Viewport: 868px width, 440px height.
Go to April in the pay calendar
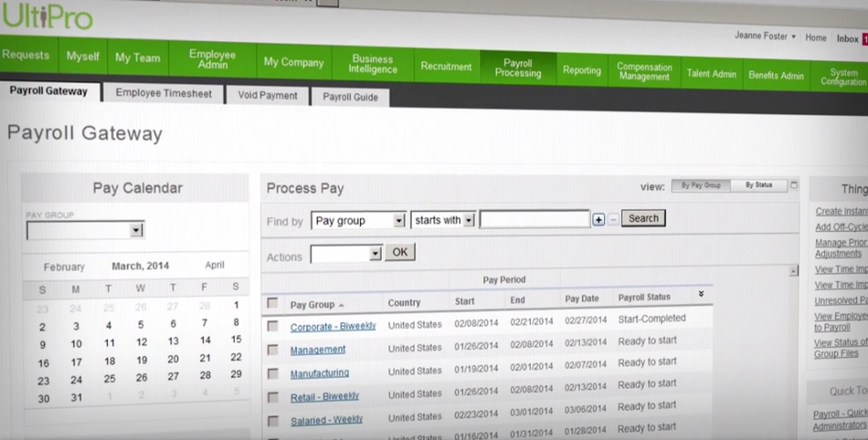click(x=215, y=265)
